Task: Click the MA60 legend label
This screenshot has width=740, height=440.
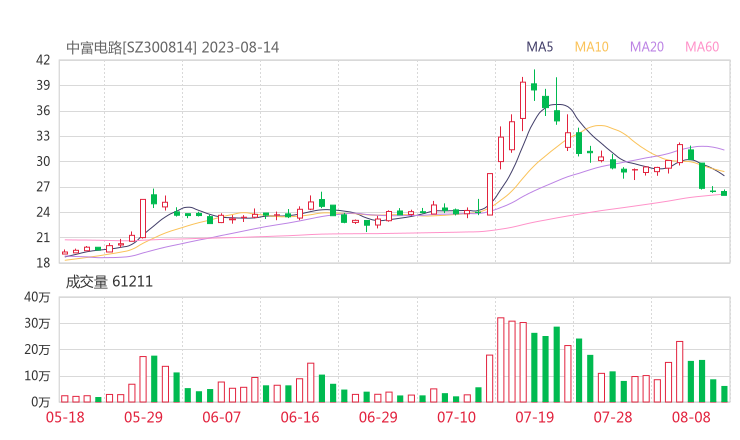Action: click(702, 47)
